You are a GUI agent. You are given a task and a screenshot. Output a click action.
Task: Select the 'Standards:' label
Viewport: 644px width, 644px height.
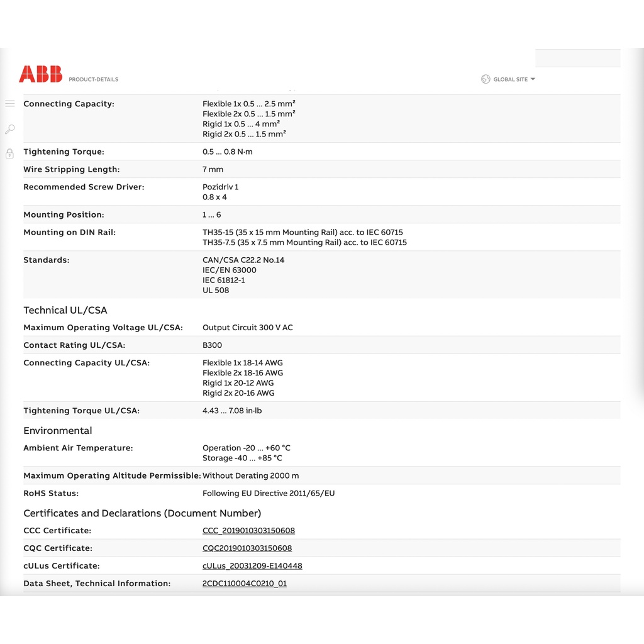tap(47, 260)
